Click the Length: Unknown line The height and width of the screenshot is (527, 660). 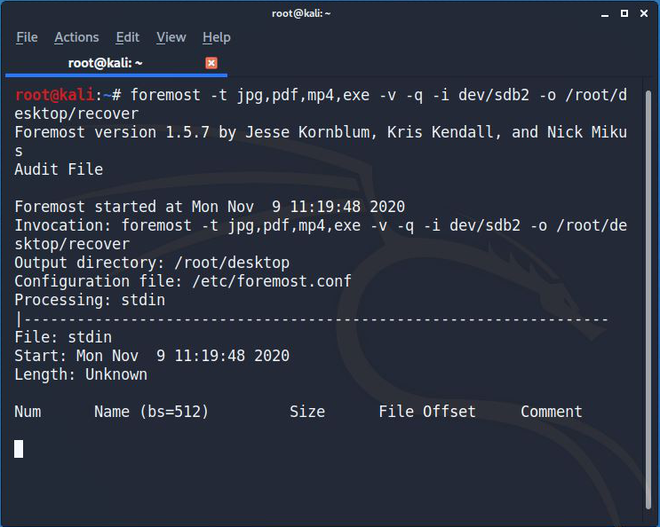[x=81, y=374]
